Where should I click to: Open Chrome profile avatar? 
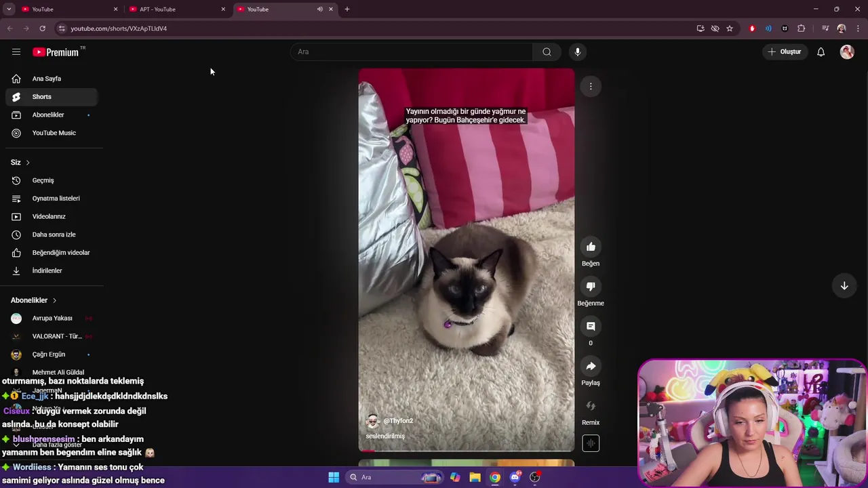point(842,28)
